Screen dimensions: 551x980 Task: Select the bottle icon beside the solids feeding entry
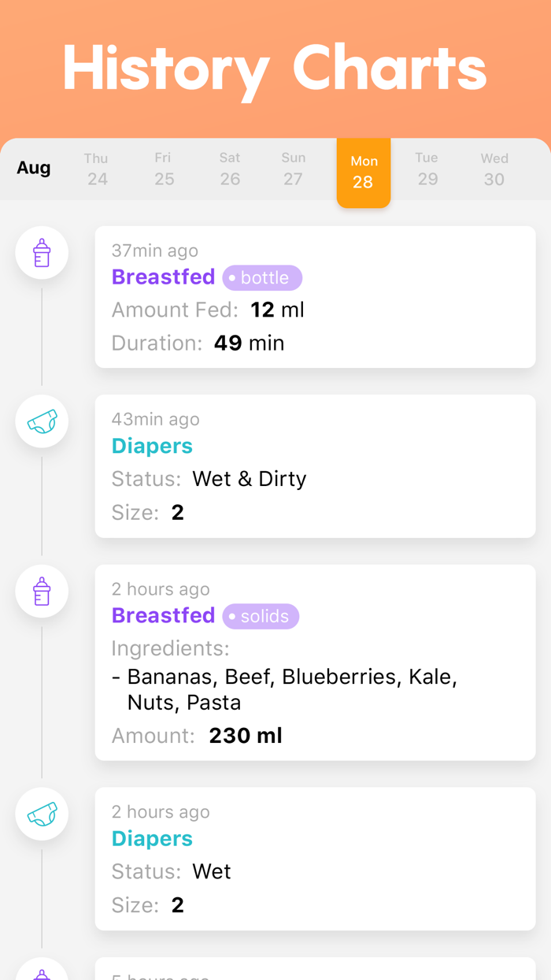[42, 591]
